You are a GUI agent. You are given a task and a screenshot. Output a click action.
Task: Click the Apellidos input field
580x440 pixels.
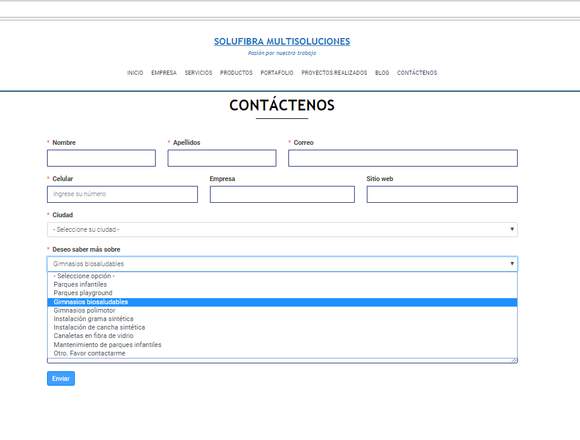[x=222, y=158]
